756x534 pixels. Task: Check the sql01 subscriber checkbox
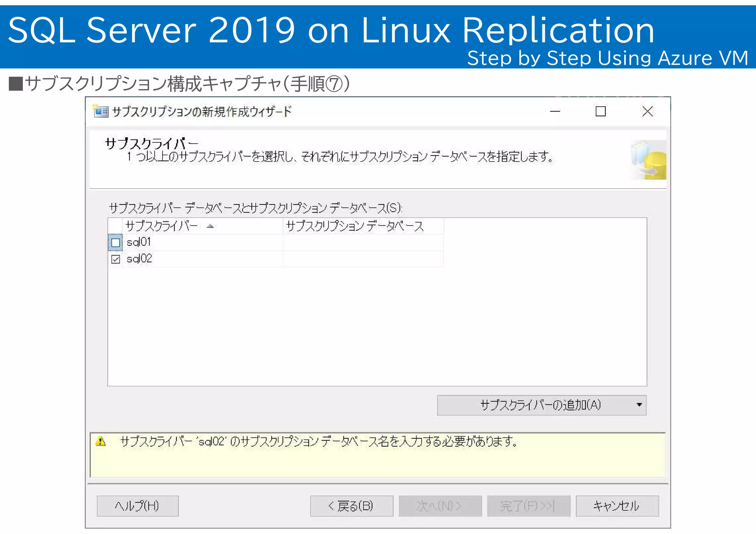(116, 242)
